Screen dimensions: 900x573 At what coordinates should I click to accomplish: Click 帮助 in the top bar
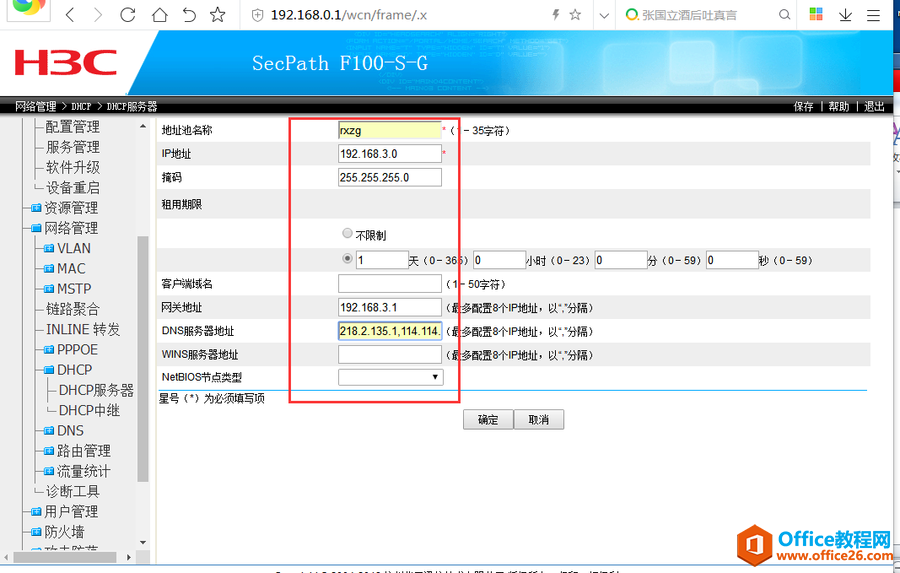(x=839, y=106)
